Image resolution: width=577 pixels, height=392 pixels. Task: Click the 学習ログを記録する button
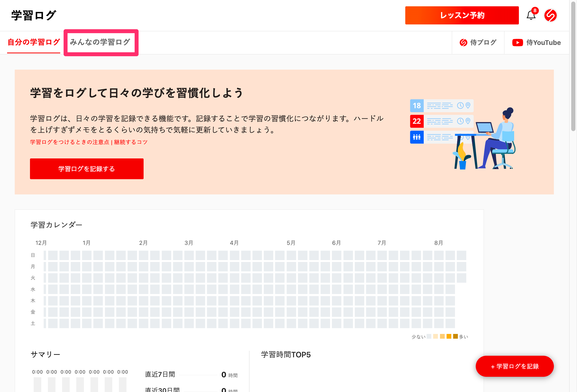point(87,169)
